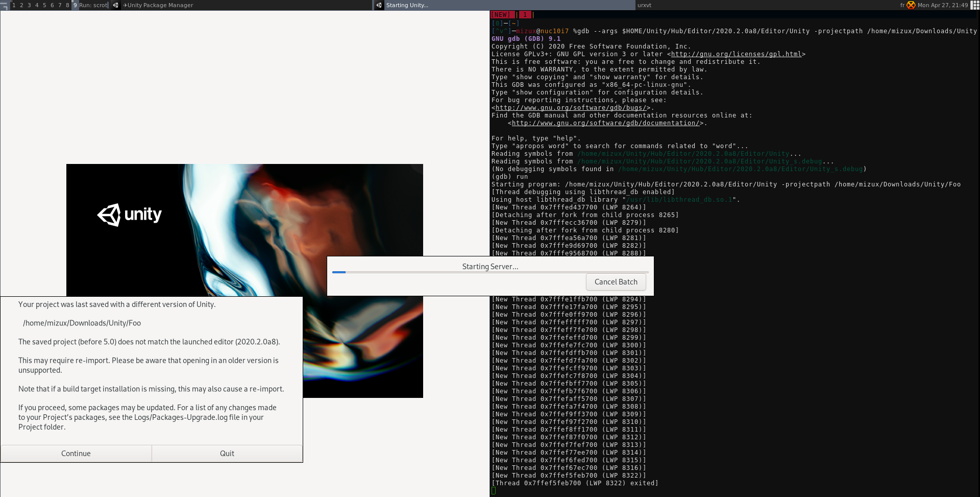Click the Unity icon beside Starting Unity
The width and height of the screenshot is (980, 497).
(x=379, y=5)
